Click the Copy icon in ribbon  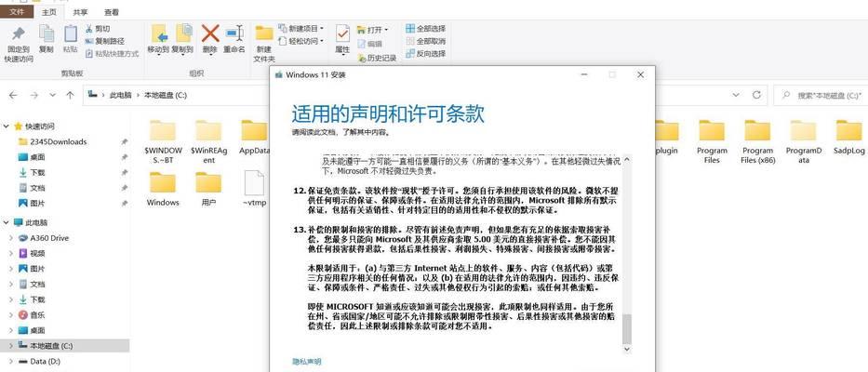[47, 34]
